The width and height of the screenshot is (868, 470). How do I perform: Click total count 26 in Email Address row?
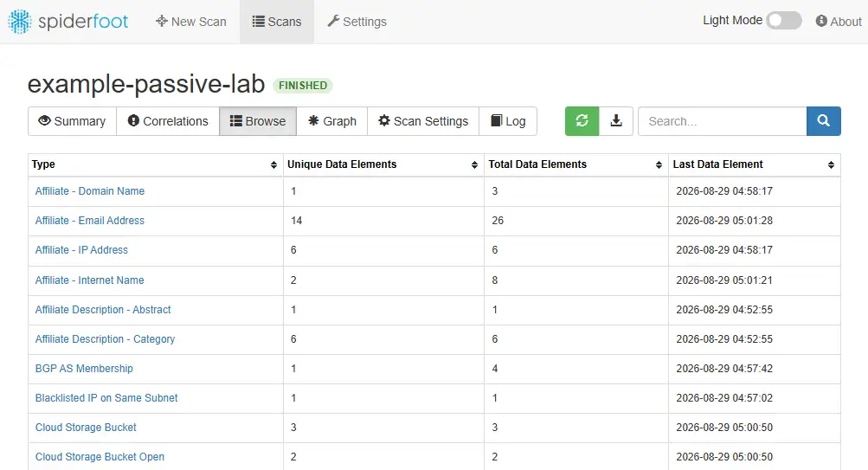pos(498,221)
